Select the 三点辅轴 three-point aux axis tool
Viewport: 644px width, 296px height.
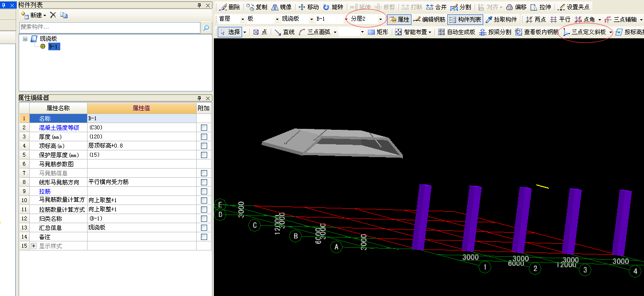621,20
